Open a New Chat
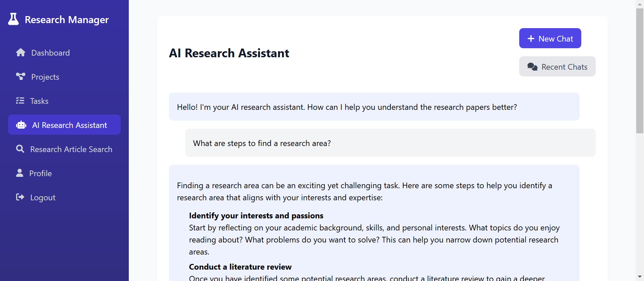Screen dimensions: 644x281 (550, 38)
